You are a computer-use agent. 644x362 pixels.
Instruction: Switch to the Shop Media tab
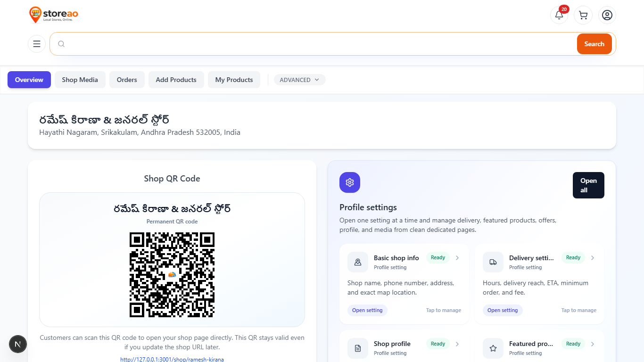[x=80, y=80]
